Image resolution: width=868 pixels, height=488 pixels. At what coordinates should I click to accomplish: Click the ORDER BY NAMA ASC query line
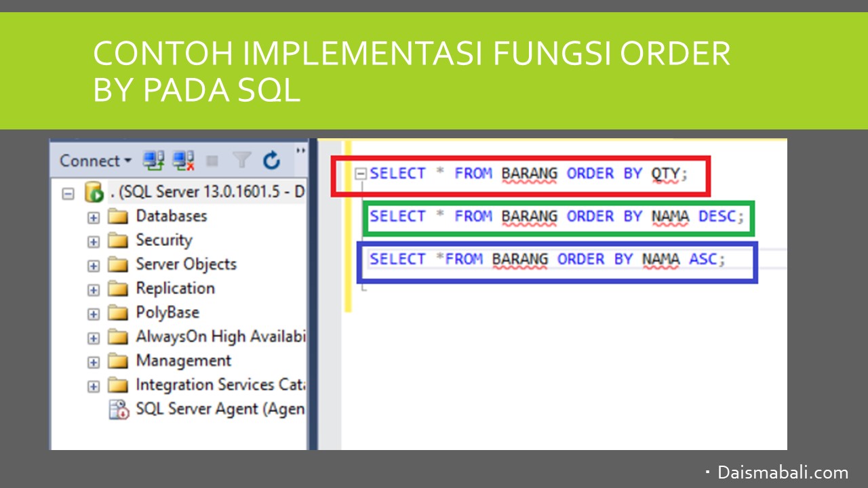point(547,260)
